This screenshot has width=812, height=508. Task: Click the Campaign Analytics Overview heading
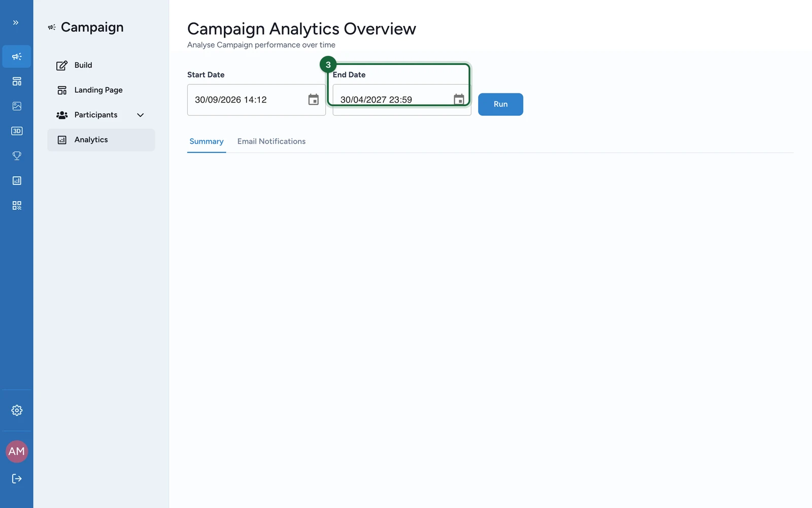coord(301,29)
